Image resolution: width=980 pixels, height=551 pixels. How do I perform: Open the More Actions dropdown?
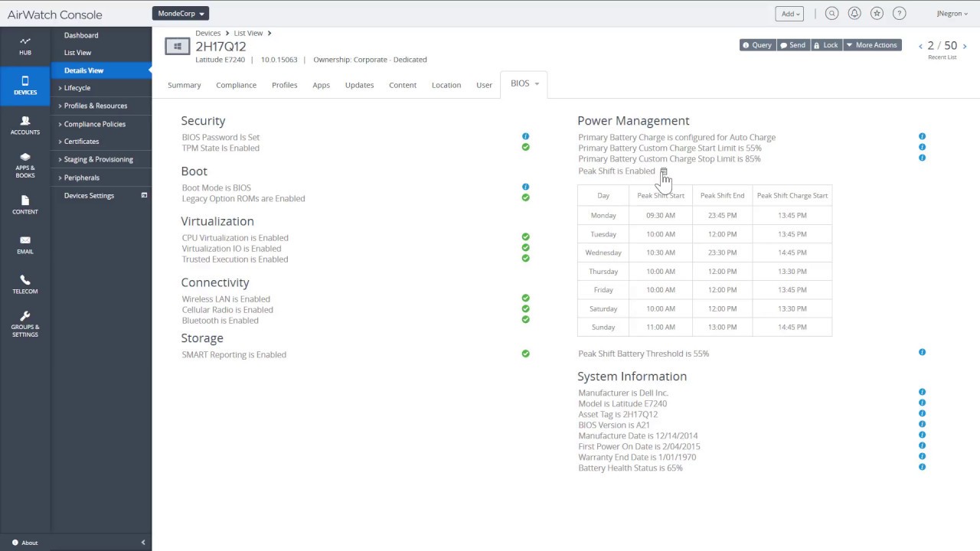click(872, 45)
